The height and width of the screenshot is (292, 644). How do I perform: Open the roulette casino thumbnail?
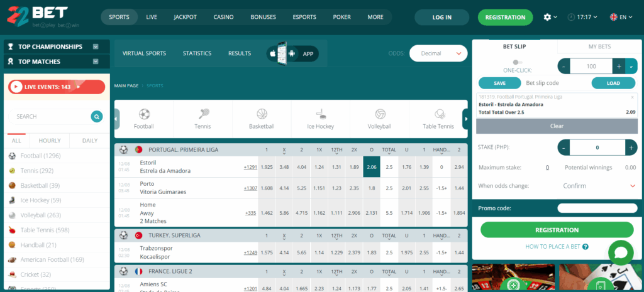513,278
